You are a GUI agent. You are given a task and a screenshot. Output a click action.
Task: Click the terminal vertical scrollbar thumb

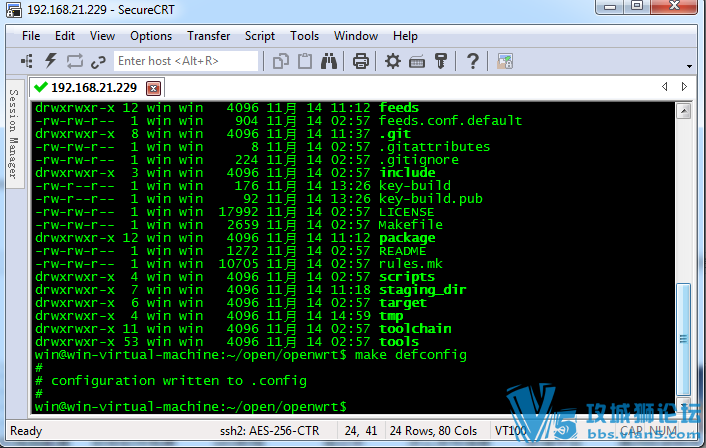(683, 339)
